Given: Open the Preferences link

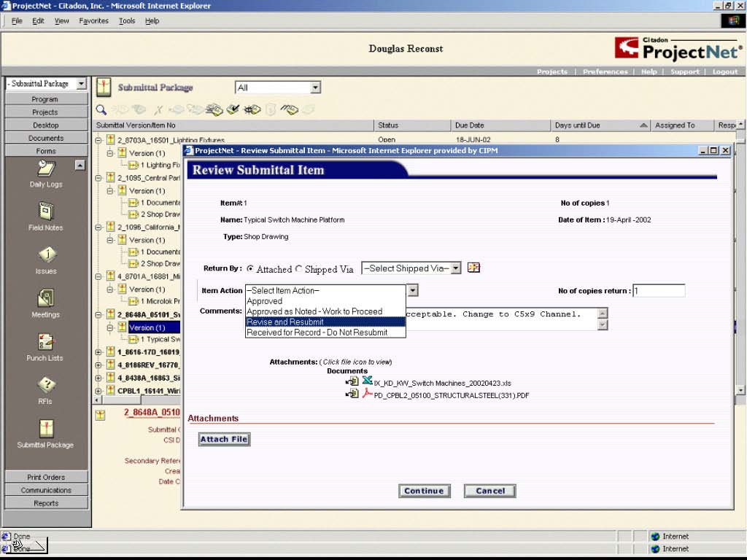Looking at the screenshot, I should [x=605, y=72].
